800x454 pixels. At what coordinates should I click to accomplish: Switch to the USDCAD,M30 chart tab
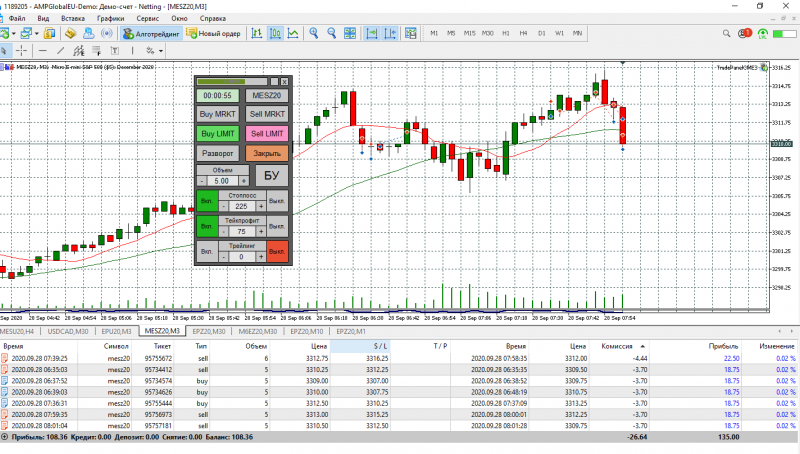click(x=68, y=332)
